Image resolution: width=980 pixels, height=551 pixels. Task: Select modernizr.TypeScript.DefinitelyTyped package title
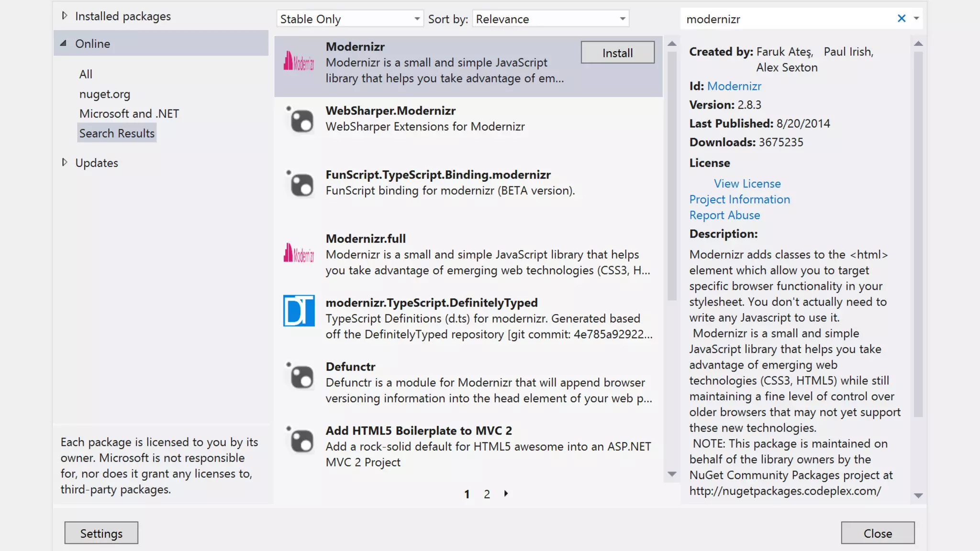coord(432,303)
